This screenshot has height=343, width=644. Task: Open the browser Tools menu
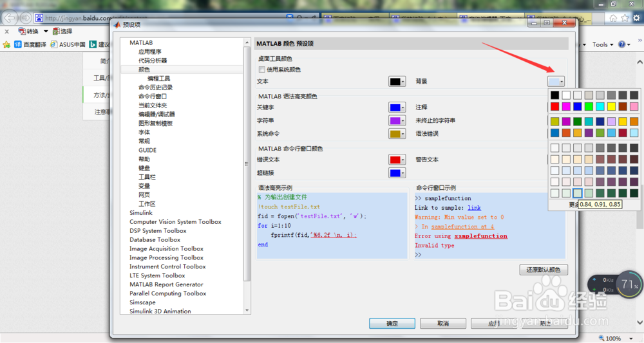pyautogui.click(x=603, y=44)
